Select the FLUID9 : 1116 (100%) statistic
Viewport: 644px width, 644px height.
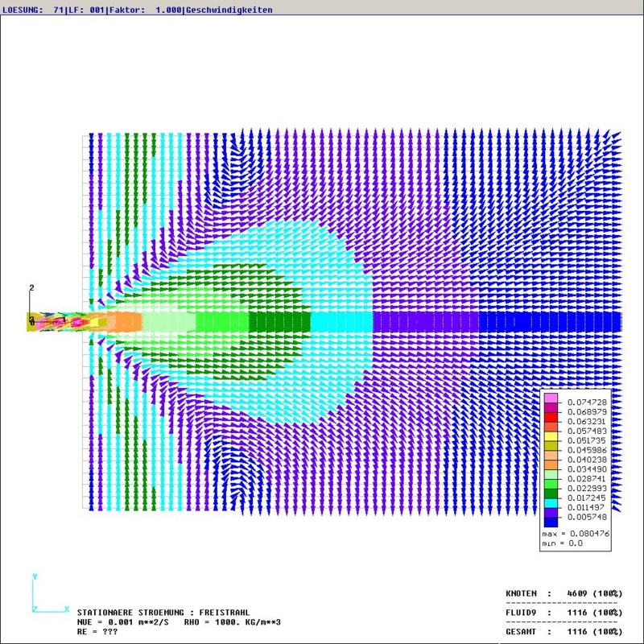click(x=564, y=613)
